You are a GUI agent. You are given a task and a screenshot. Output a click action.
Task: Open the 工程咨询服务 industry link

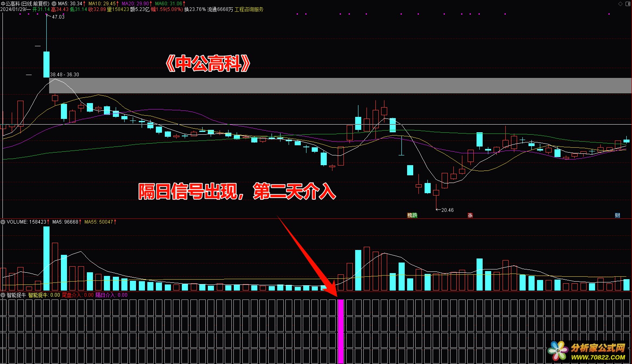(249, 9)
